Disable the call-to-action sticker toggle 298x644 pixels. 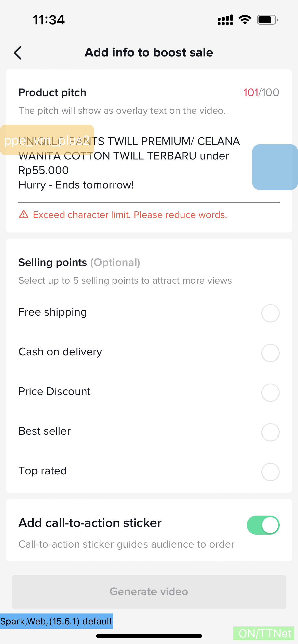coord(263,525)
